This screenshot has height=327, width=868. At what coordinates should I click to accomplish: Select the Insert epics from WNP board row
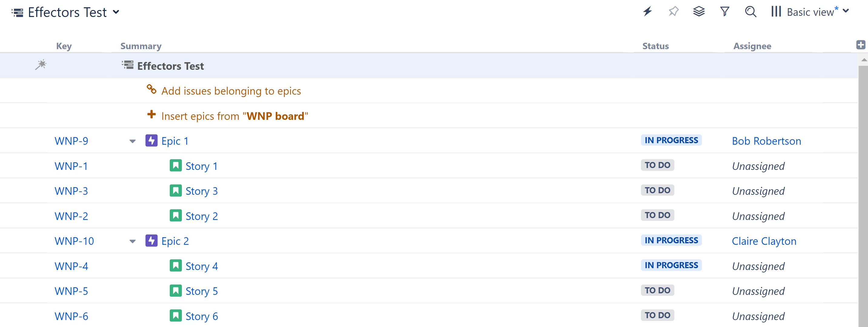234,116
